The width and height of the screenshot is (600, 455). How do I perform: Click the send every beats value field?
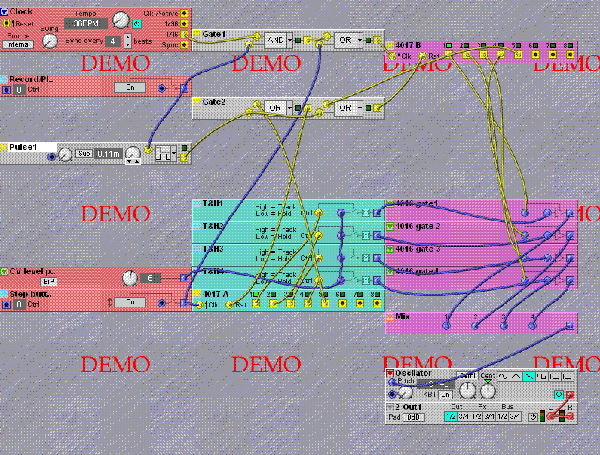pos(113,41)
